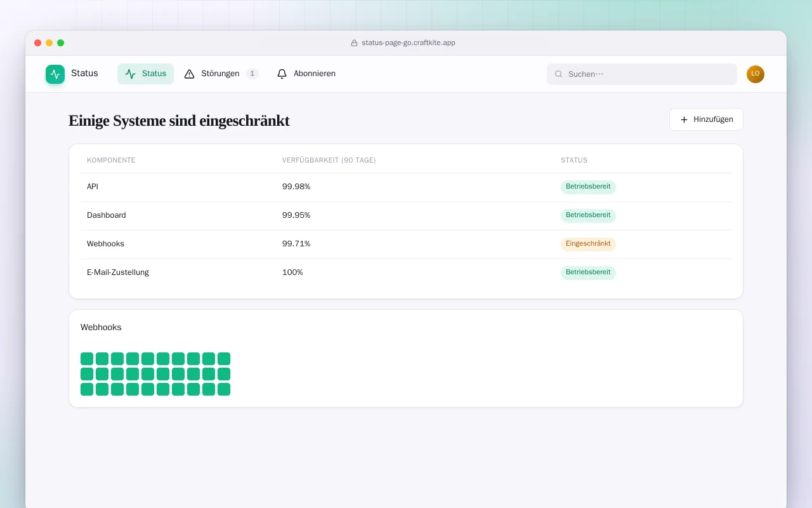Click the Hinzufügen button

[706, 119]
